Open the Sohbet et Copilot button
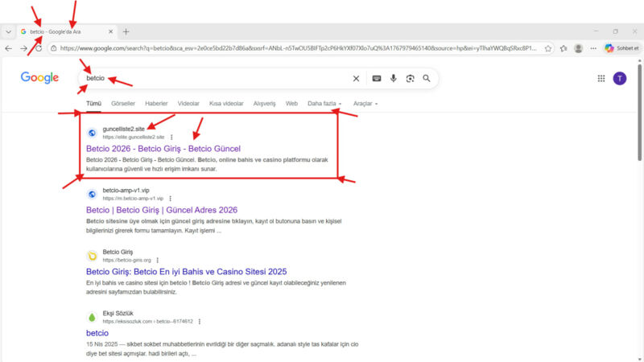Image resolution: width=644 pixels, height=362 pixels. 620,48
